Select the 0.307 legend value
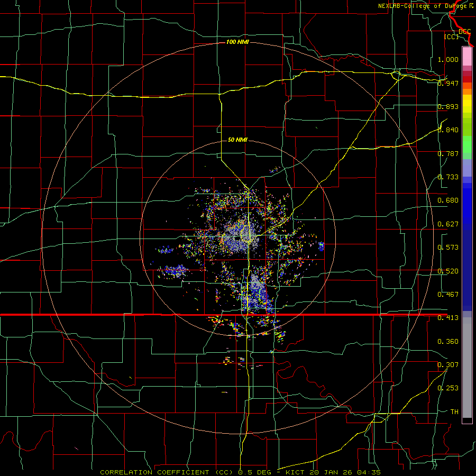476x476 pixels. coord(448,365)
